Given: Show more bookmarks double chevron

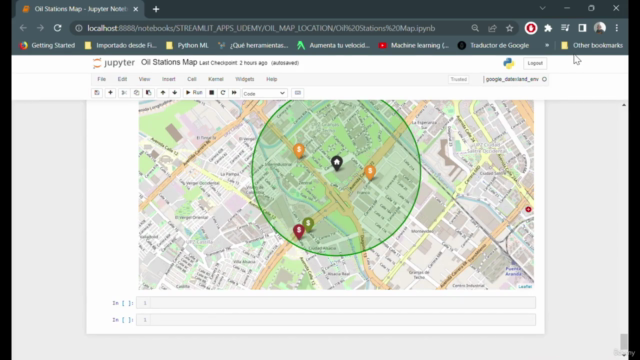Looking at the screenshot, I should point(547,45).
